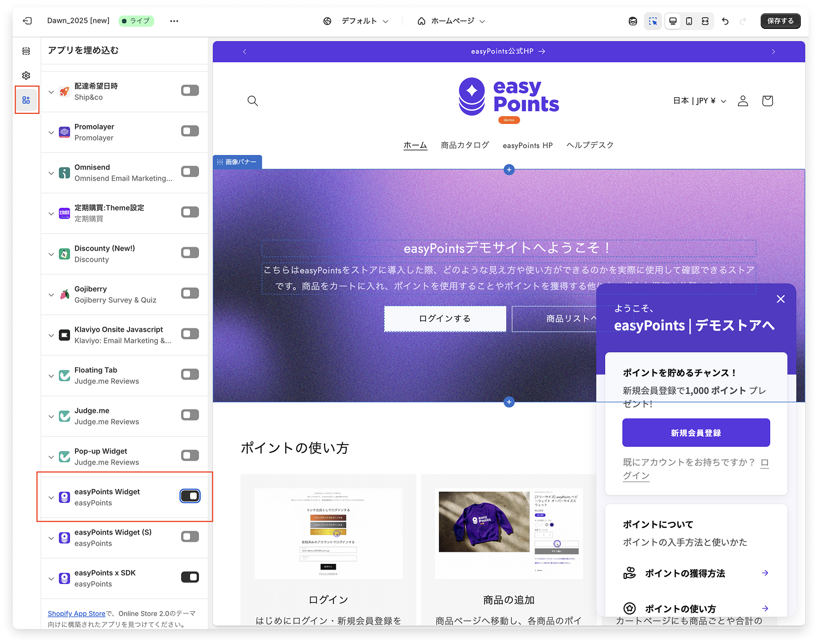The width and height of the screenshot is (818, 644).
Task: Turn on the Pop-up Widget toggle
Action: (190, 456)
